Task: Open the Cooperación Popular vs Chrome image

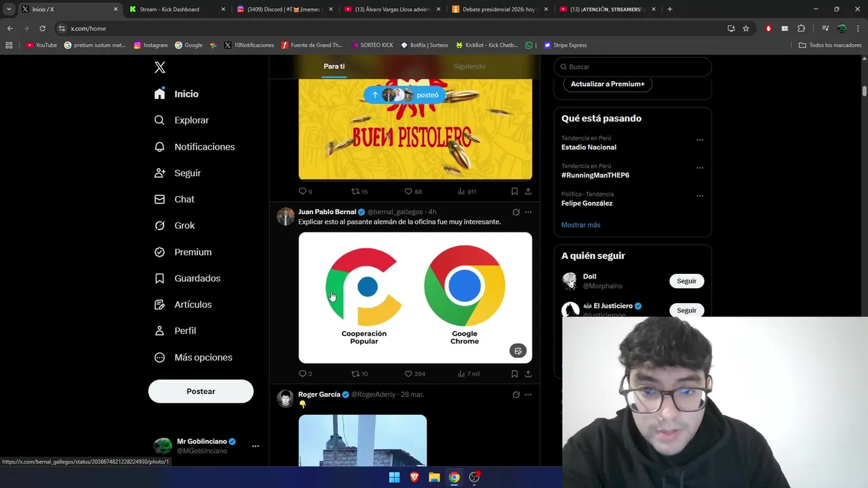Action: (x=415, y=298)
